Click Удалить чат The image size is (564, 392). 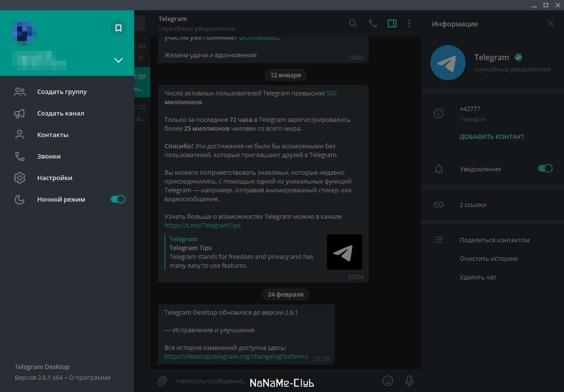pyautogui.click(x=478, y=277)
